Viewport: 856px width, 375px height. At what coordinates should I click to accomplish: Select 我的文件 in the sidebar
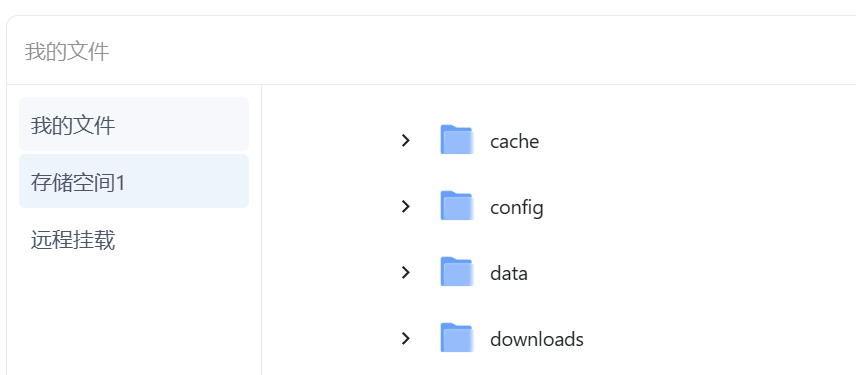[x=134, y=124]
